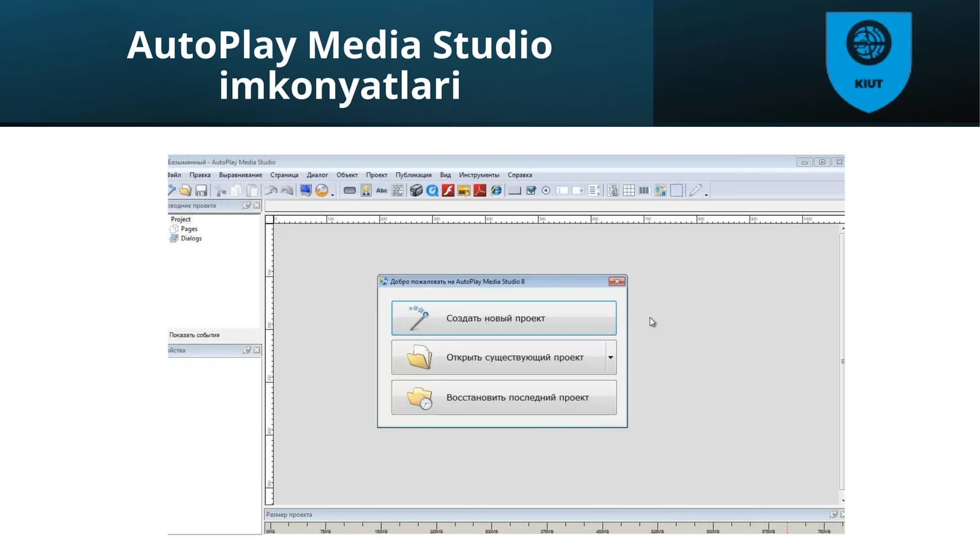Screen dimensions: 980x551
Task: Expand recent projects arrow on Открыть button
Action: [611, 357]
